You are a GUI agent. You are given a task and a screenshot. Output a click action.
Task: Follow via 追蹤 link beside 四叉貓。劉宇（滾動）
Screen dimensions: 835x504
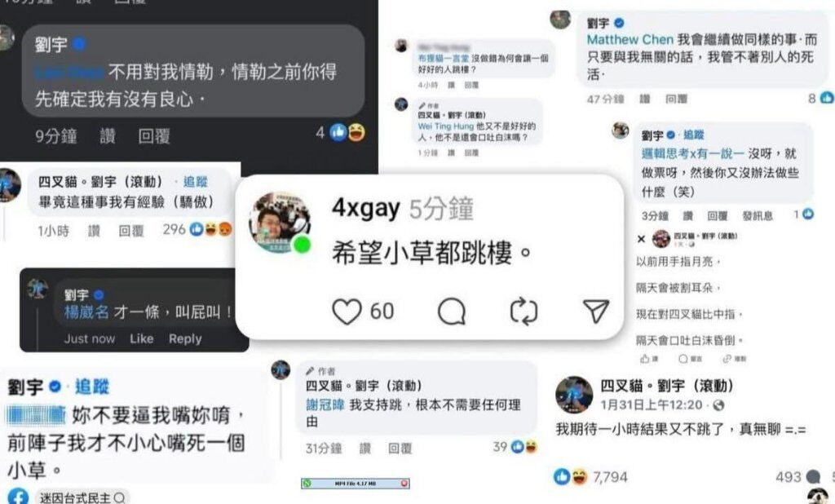(195, 182)
